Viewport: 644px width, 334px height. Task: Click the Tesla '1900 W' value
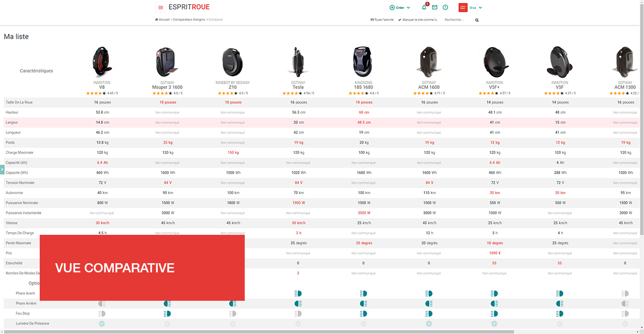click(298, 203)
